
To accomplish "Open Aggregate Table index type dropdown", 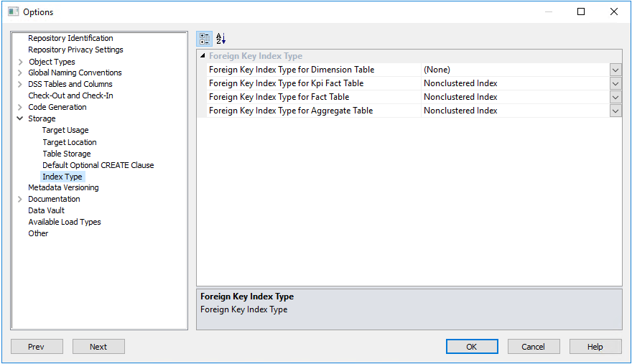I will tap(615, 111).
